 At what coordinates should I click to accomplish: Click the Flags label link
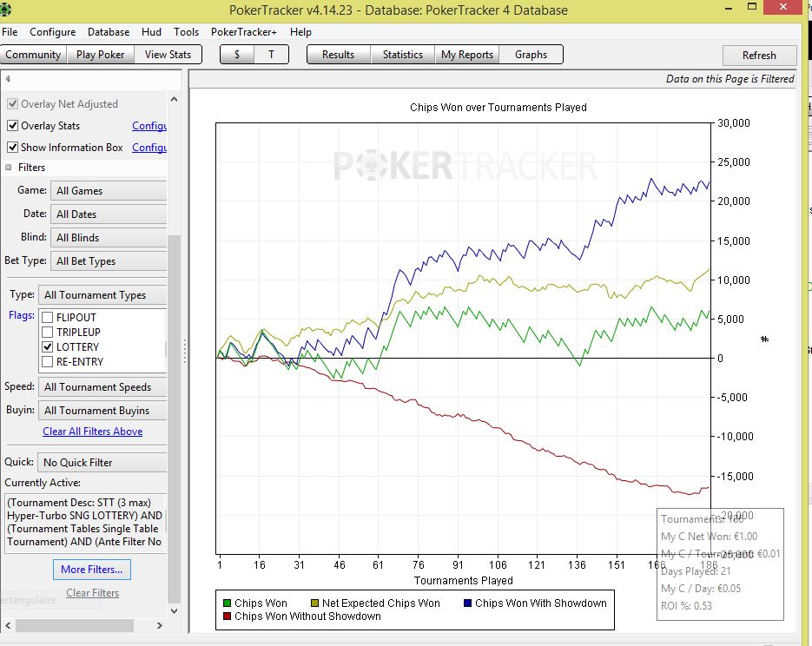coord(21,315)
